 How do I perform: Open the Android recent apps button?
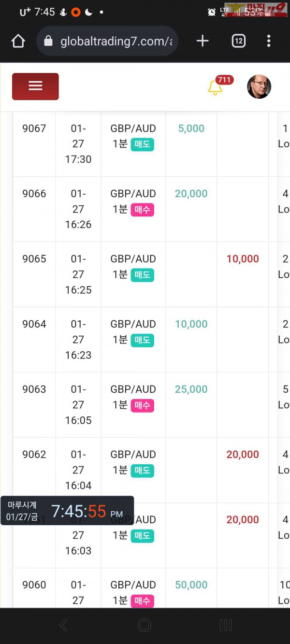(x=226, y=625)
